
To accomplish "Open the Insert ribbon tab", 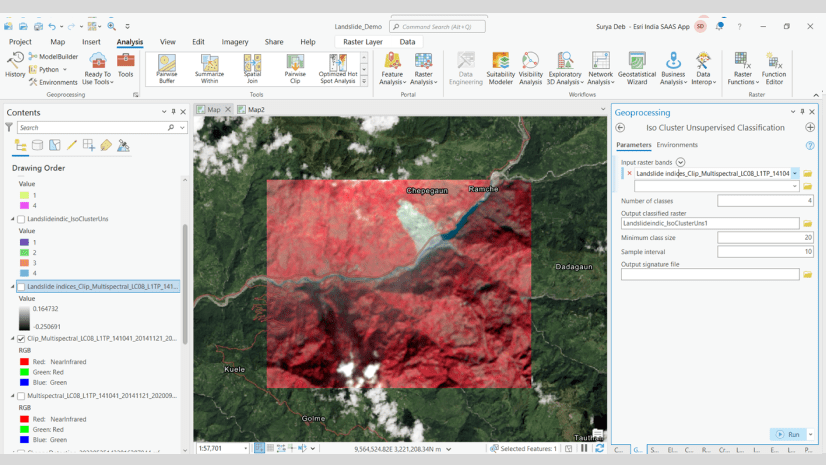I will [91, 42].
